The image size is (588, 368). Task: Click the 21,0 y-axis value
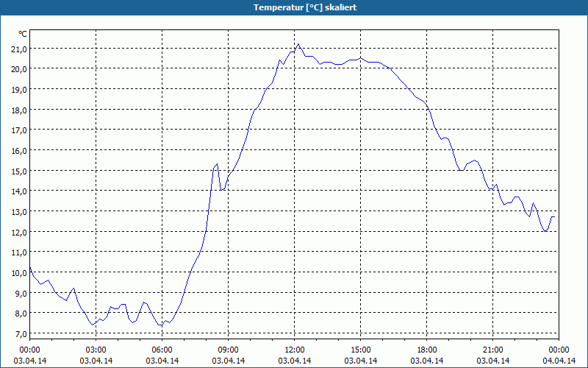pyautogui.click(x=19, y=49)
